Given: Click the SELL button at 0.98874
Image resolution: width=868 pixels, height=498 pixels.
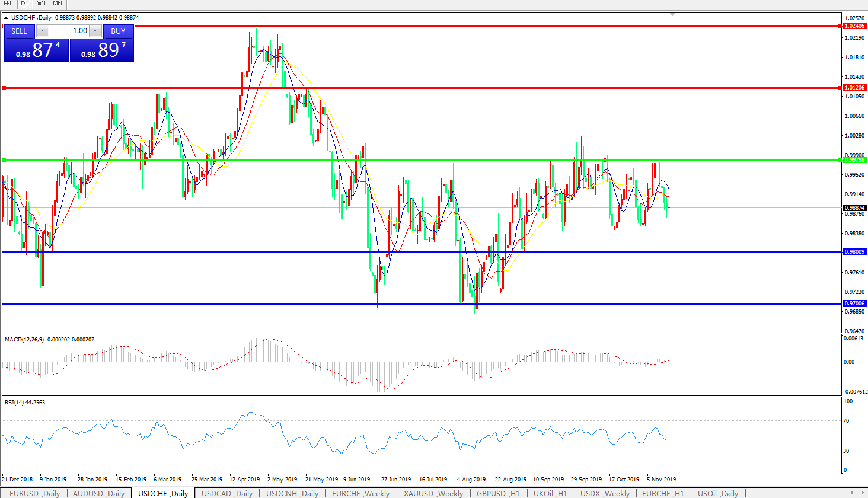Looking at the screenshot, I should pyautogui.click(x=36, y=50).
